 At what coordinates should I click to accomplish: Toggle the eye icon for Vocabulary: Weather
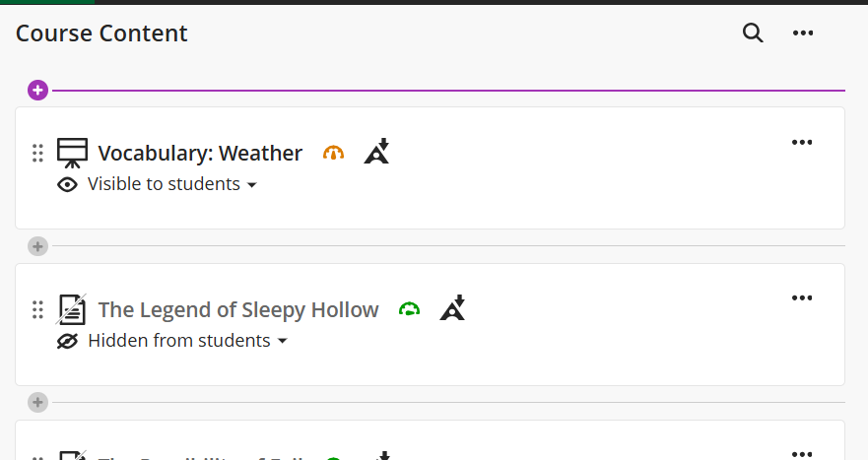68,184
